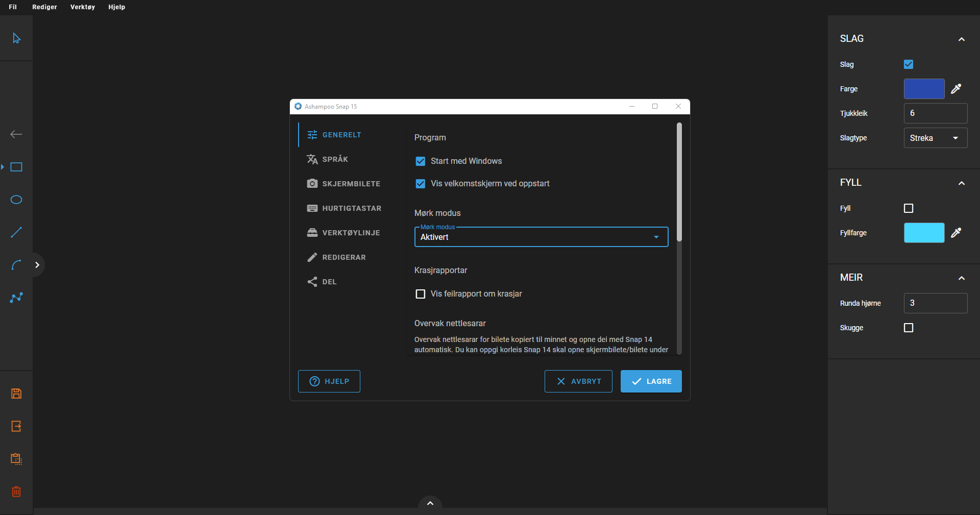The width and height of the screenshot is (980, 515).
Task: Toggle the Slag checkbox
Action: (x=909, y=64)
